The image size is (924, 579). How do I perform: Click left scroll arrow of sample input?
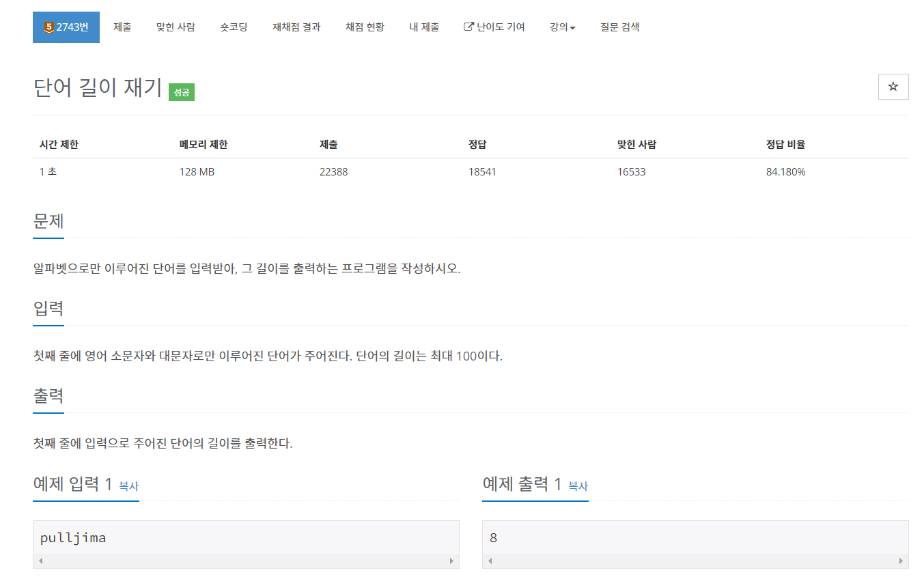coord(40,561)
